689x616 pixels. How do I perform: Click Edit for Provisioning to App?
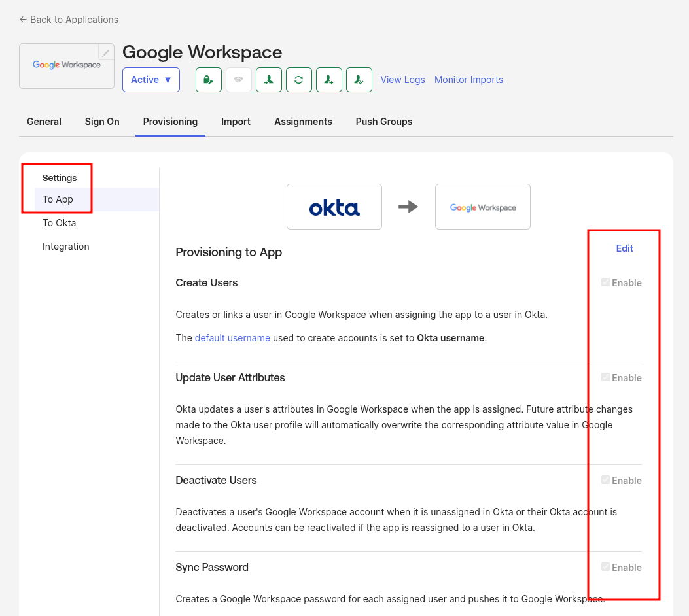tap(624, 248)
